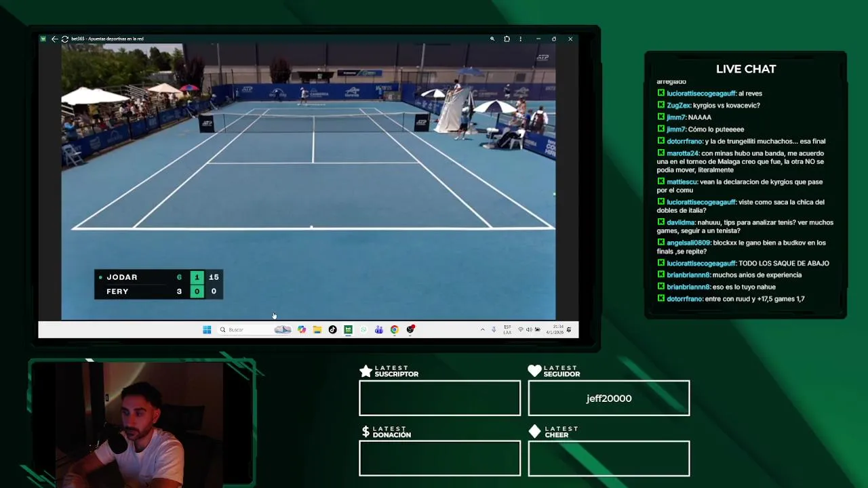The width and height of the screenshot is (868, 488).
Task: Select marotta24 message about torneo de Malaga
Action: pyautogui.click(x=741, y=161)
